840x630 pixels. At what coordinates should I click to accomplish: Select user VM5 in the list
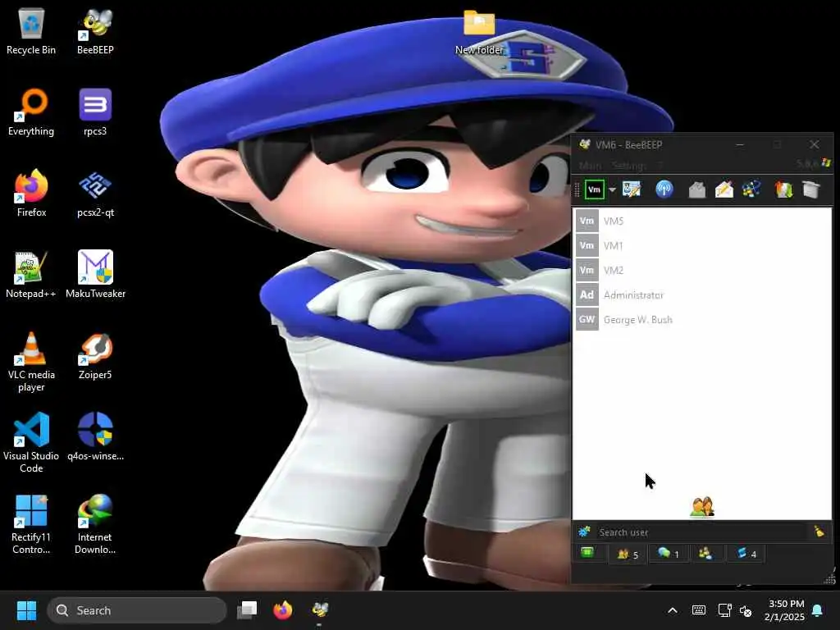[702, 221]
